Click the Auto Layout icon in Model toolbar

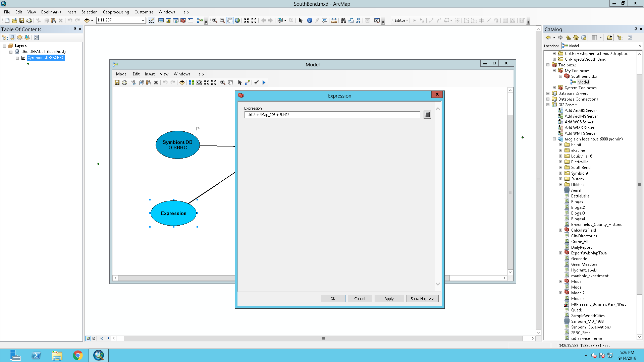pyautogui.click(x=192, y=82)
